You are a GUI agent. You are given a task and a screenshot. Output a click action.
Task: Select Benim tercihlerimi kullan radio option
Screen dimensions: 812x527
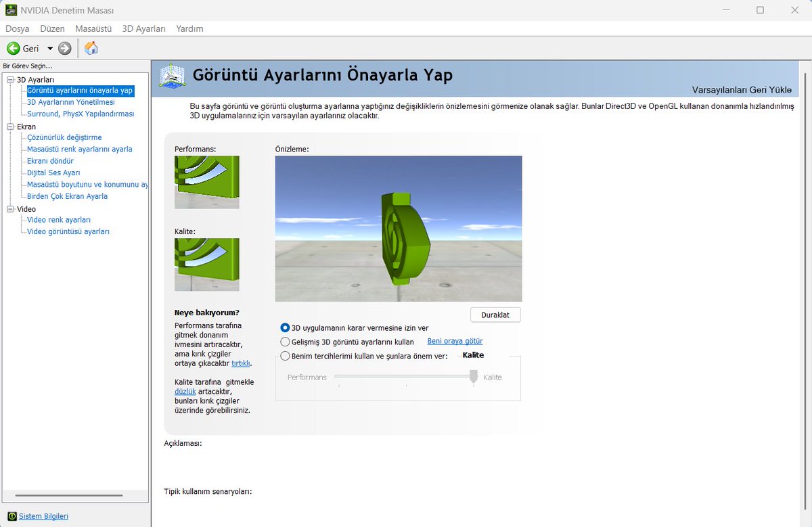[285, 356]
